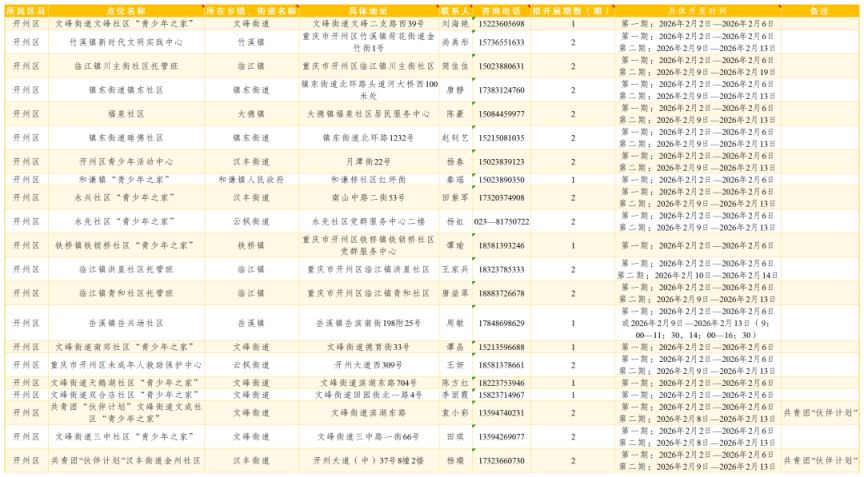Select phone number 13594740231
Image resolution: width=864 pixels, height=477 pixels.
pos(501,413)
